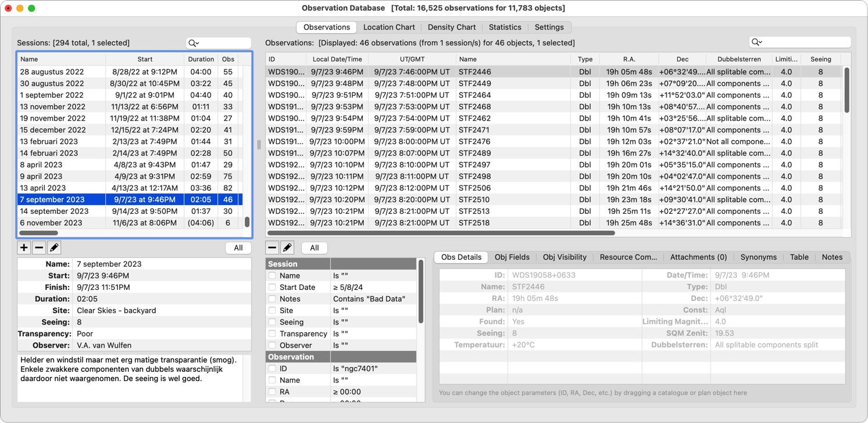This screenshot has height=423, width=868.
Task: Sort sessions by Duration column header
Action: (201, 59)
